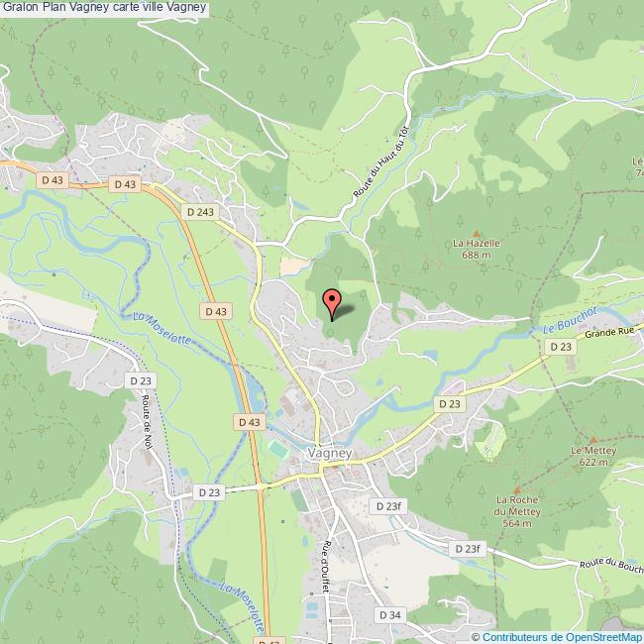Click the upper La Moselotte river label
Image resolution: width=644 pixels, height=644 pixels.
pyautogui.click(x=162, y=328)
